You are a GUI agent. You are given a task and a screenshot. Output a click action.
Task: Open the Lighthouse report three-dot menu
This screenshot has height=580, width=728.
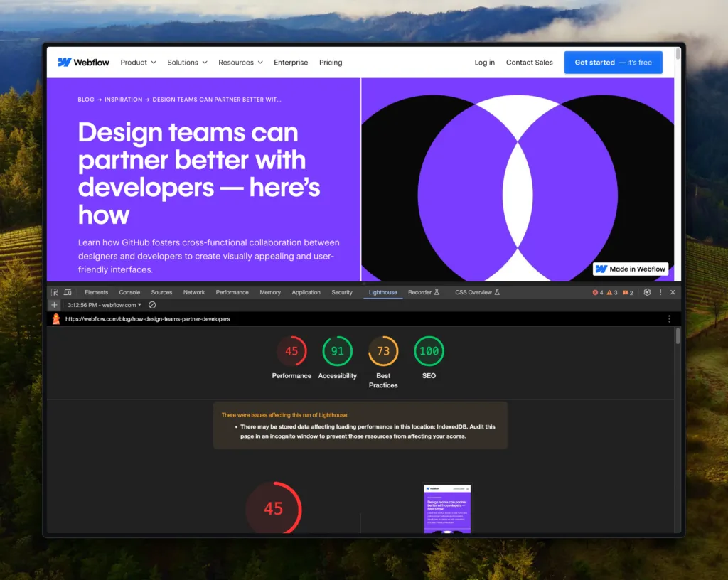[669, 318]
